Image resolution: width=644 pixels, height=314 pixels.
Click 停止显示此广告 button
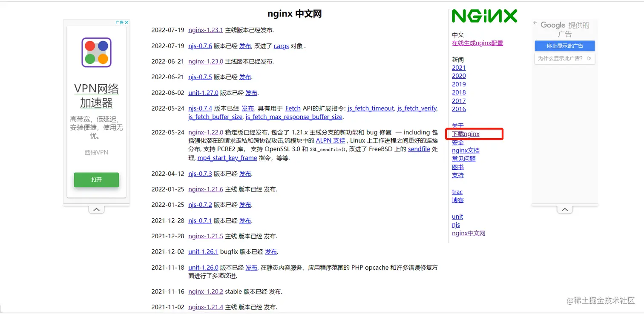[565, 46]
